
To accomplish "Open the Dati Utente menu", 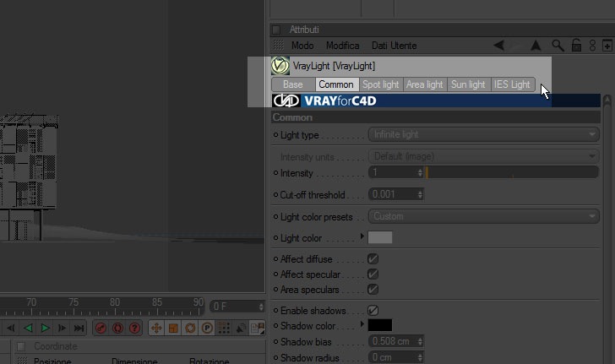I will click(x=394, y=46).
